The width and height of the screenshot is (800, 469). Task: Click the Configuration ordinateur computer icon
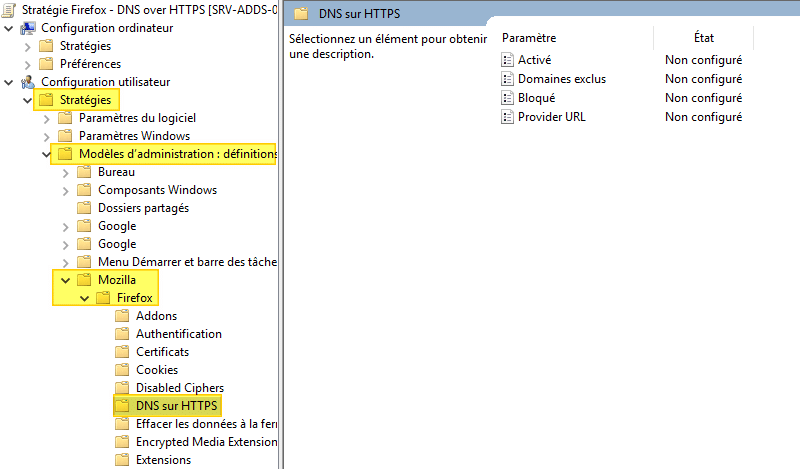pyautogui.click(x=28, y=28)
